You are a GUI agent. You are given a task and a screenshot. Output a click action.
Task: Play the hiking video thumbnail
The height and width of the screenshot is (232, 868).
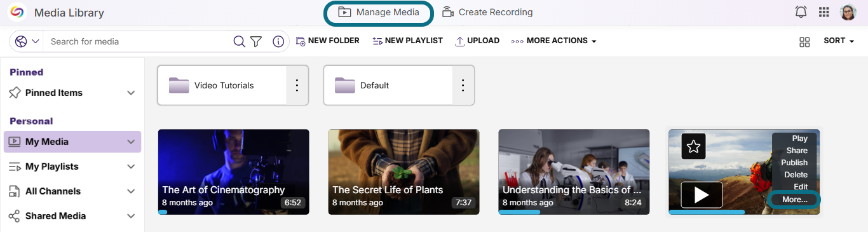click(702, 195)
